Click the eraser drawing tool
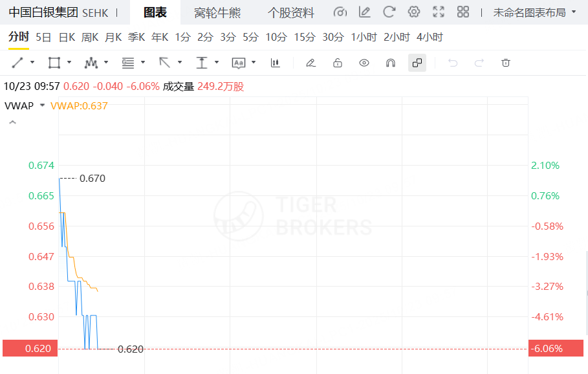 (310, 63)
